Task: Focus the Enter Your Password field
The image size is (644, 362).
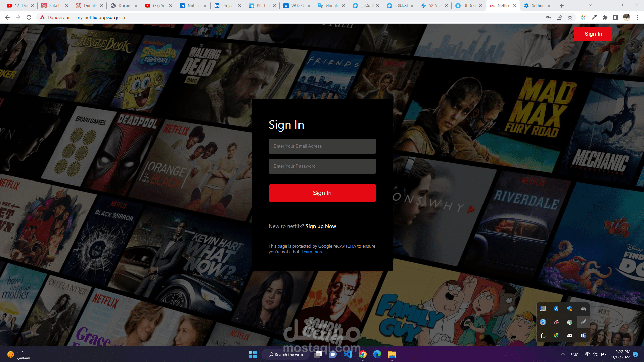Action: 322,166
